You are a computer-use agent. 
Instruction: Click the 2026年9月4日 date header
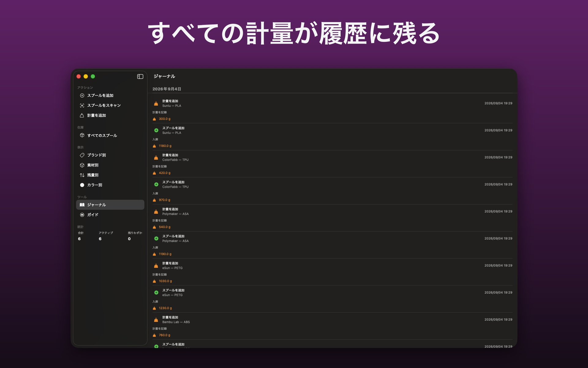[167, 89]
